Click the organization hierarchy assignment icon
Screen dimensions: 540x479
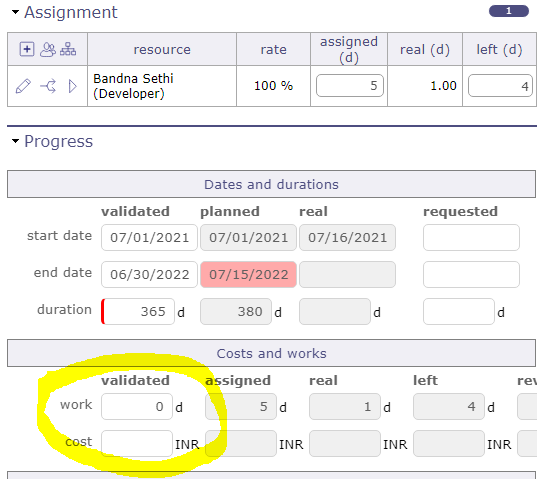tap(68, 49)
